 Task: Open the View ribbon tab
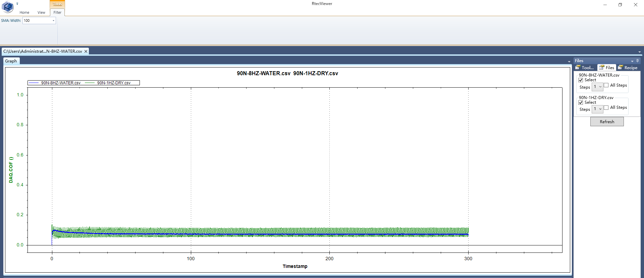tap(41, 12)
